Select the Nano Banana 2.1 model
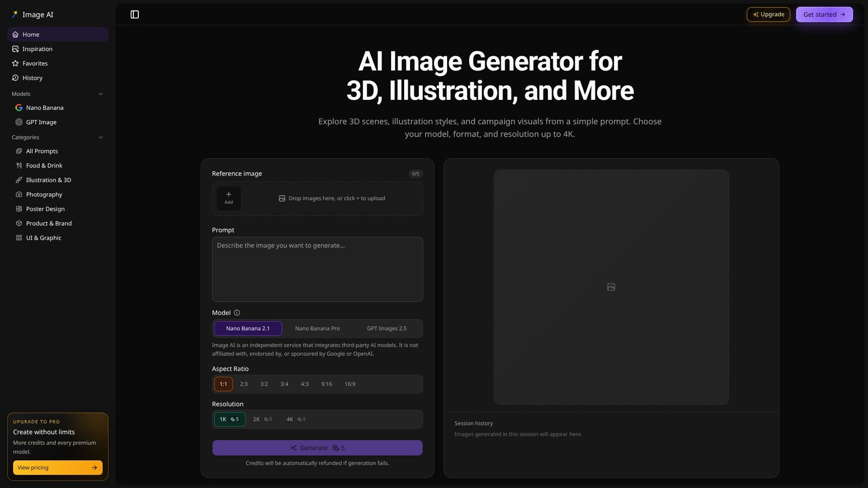Viewport: 868px width, 488px height. click(x=248, y=329)
